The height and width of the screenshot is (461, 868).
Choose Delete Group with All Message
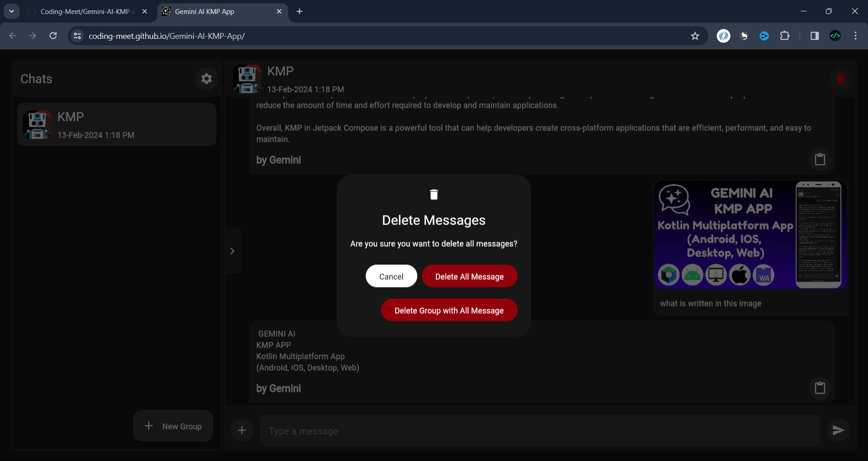(449, 310)
